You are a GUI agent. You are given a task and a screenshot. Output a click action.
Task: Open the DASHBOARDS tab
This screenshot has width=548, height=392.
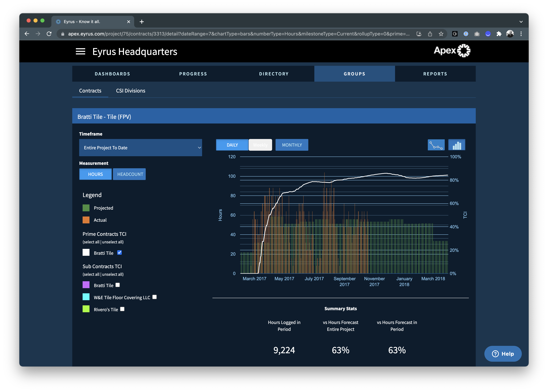tap(112, 74)
